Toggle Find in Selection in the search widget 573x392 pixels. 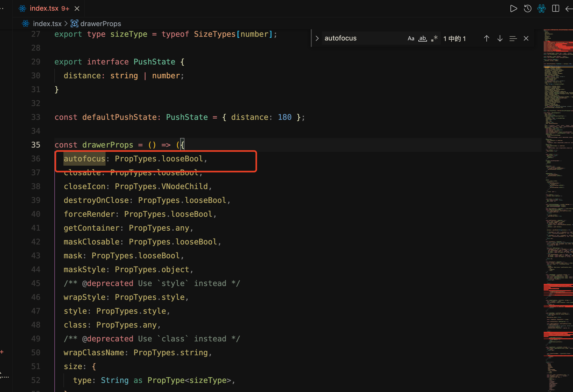[x=513, y=38]
